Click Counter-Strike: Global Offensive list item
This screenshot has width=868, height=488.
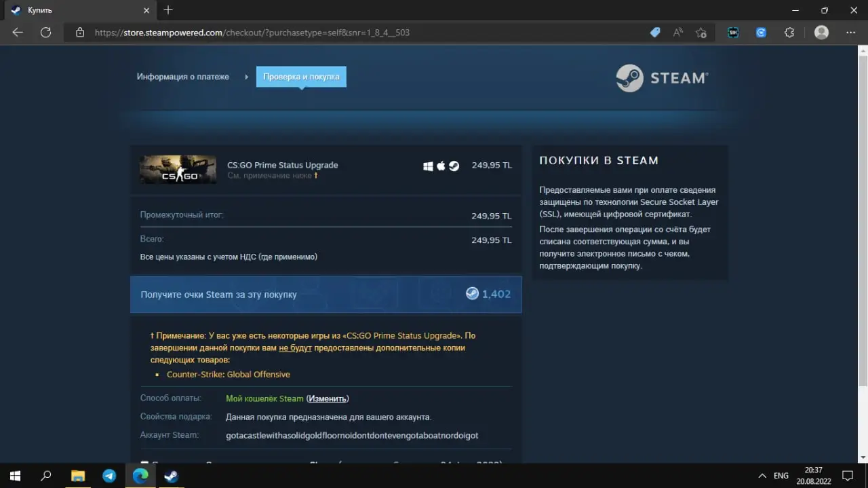pos(228,374)
